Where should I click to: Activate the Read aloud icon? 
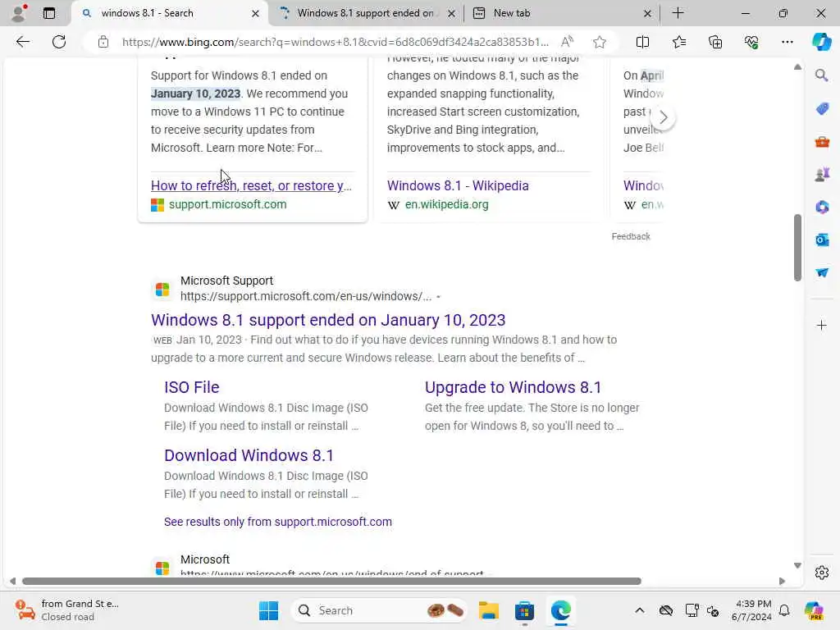[567, 42]
